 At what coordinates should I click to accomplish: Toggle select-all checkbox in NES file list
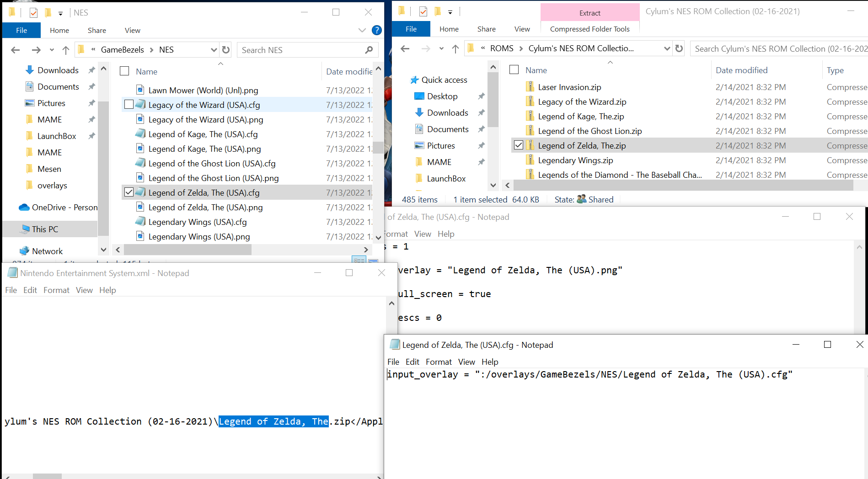pyautogui.click(x=124, y=71)
